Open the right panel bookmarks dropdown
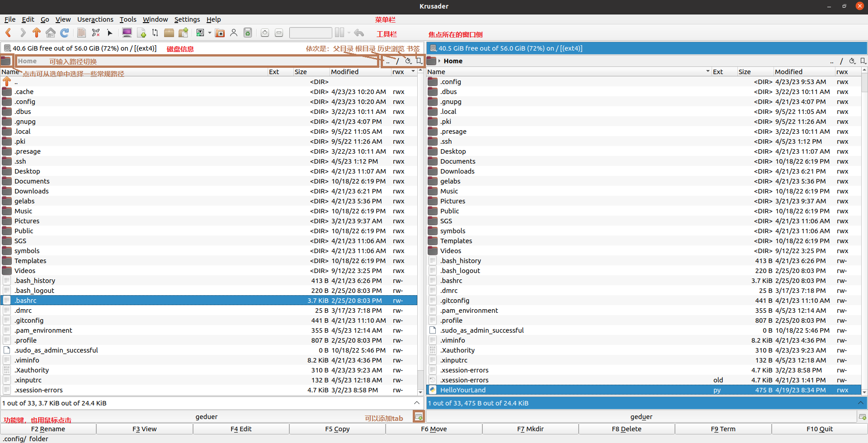The width and height of the screenshot is (868, 443). click(863, 61)
